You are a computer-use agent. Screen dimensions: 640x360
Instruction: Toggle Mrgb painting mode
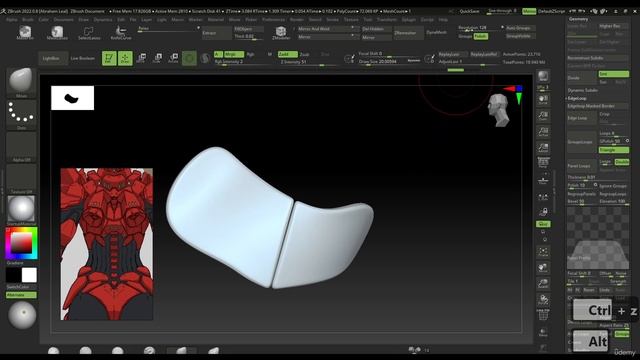click(234, 54)
